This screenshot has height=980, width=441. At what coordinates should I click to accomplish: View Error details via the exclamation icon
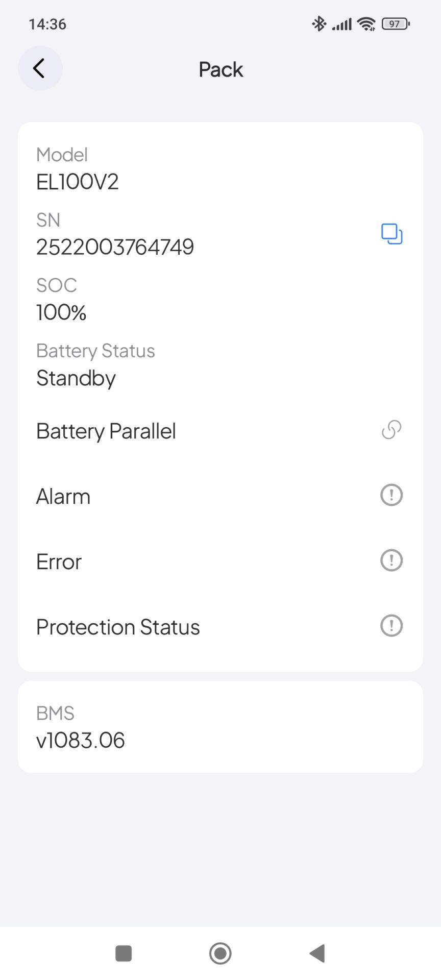coord(391,560)
